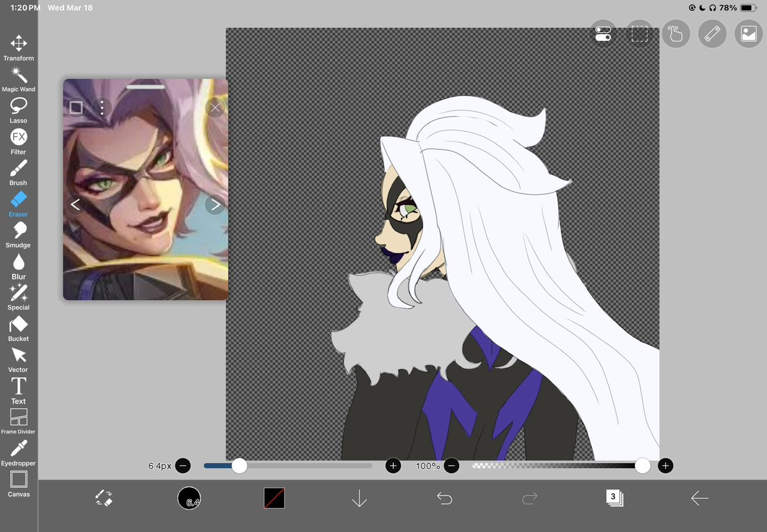Open the FX Filter tool
The image size is (767, 532).
point(19,142)
